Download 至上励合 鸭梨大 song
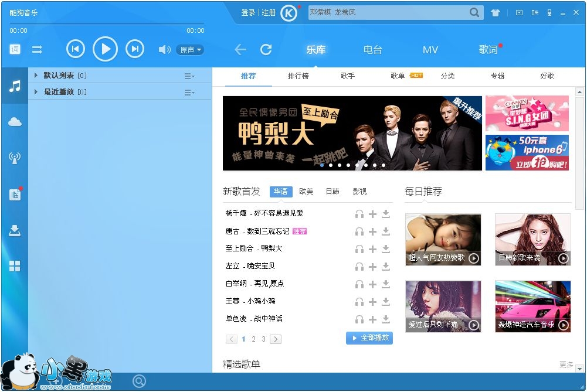Viewport: 587px width, 392px height. click(x=386, y=249)
